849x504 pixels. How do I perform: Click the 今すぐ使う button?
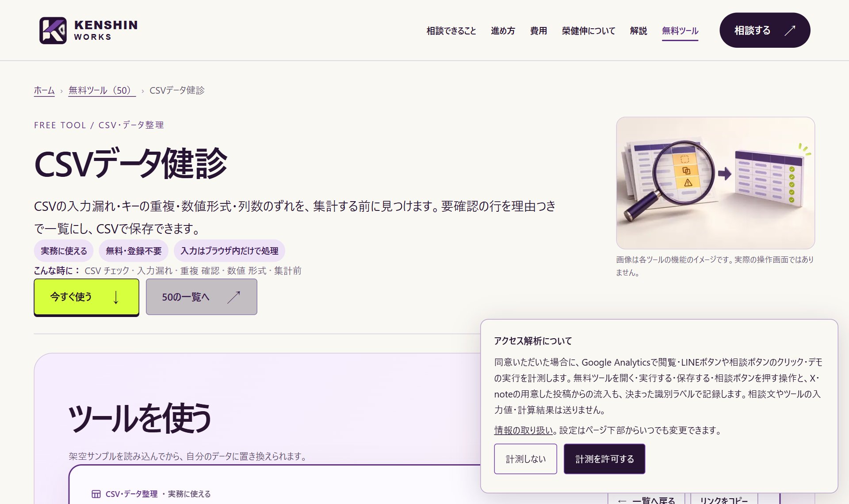(87, 297)
